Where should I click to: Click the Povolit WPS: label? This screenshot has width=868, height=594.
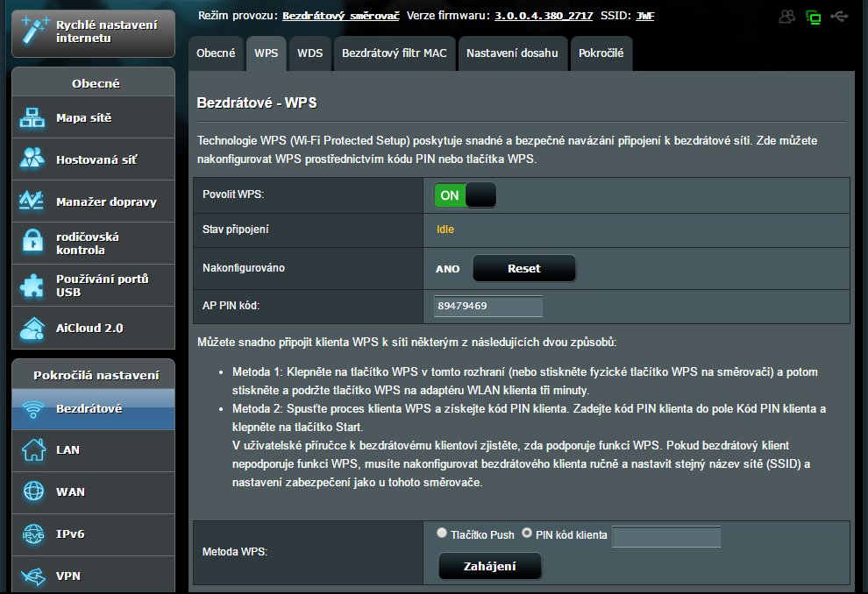pyautogui.click(x=233, y=194)
